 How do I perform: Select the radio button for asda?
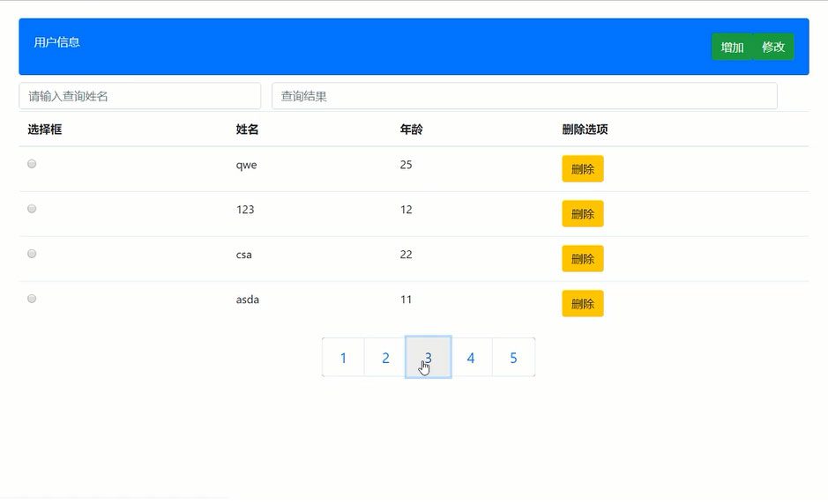pos(32,299)
